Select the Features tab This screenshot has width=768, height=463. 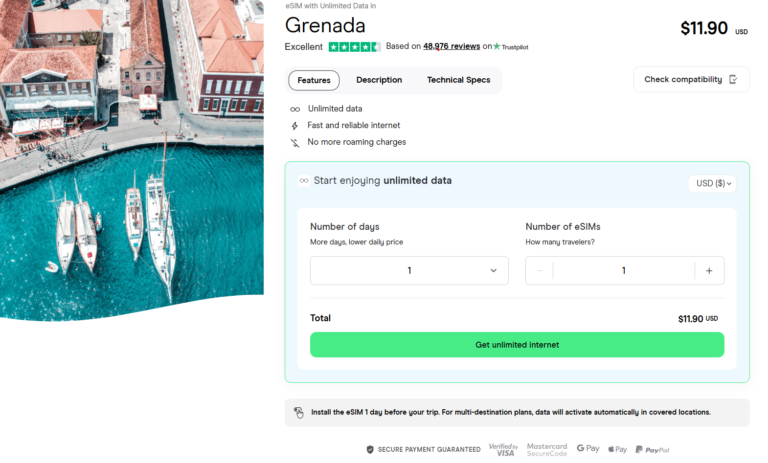click(314, 80)
